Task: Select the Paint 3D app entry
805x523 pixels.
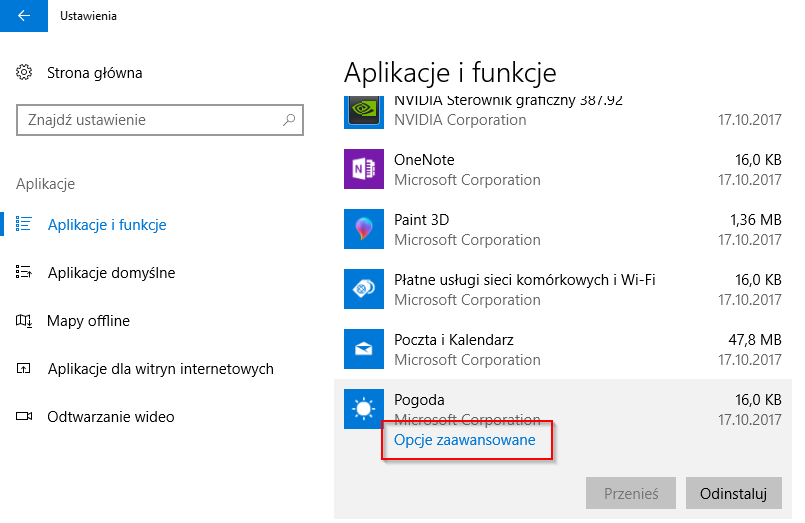Action: [563, 229]
